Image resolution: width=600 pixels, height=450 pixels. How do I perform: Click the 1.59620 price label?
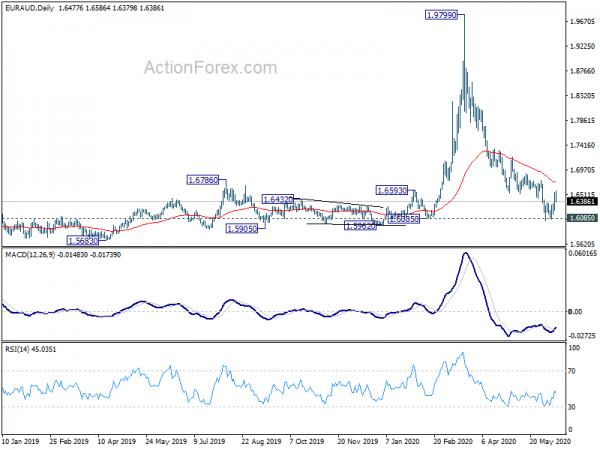pos(360,226)
